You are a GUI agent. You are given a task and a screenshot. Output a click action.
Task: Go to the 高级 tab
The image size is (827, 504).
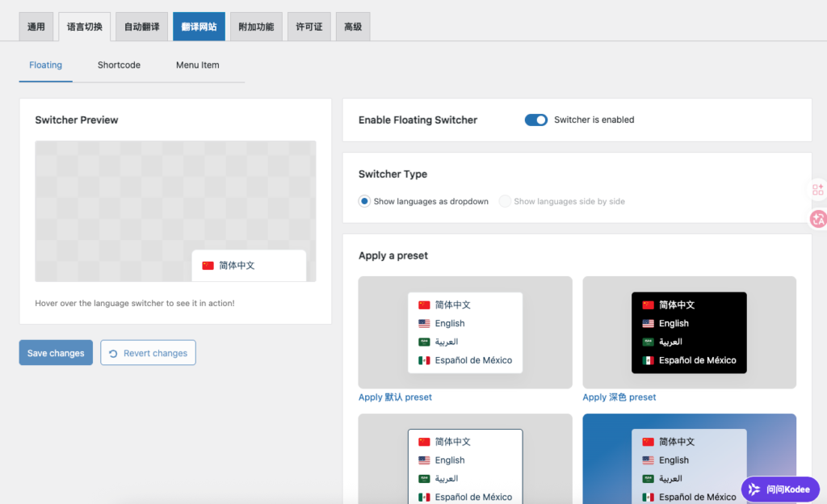[x=353, y=27]
